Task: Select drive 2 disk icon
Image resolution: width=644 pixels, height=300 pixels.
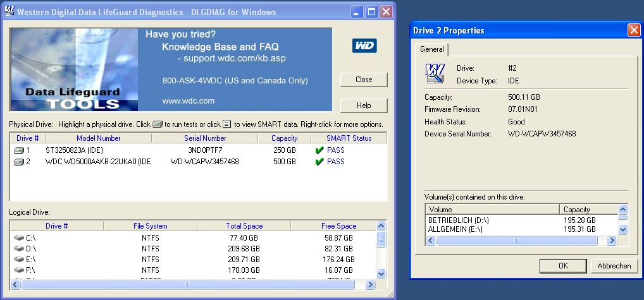Action: (x=19, y=162)
